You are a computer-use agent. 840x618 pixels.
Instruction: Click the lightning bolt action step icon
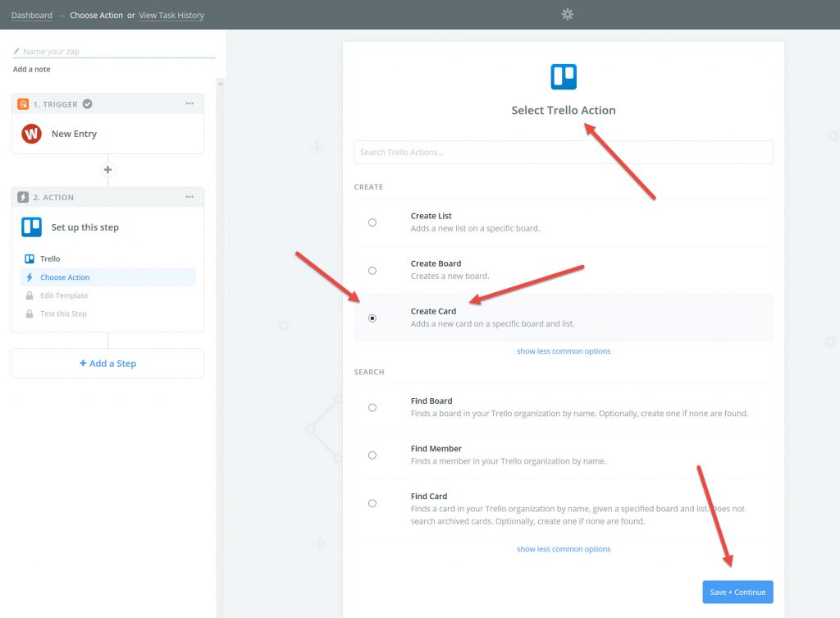pos(23,198)
